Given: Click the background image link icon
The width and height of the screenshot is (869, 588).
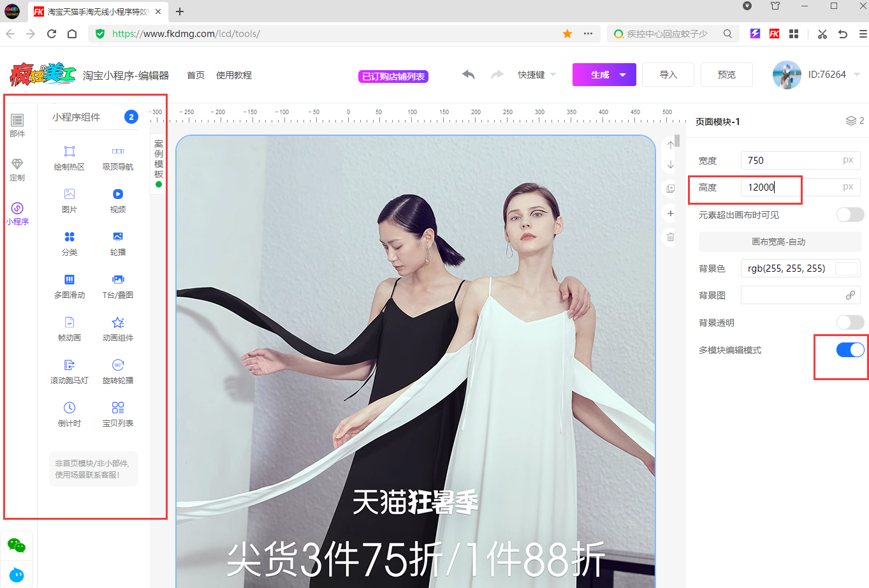Looking at the screenshot, I should tap(850, 295).
